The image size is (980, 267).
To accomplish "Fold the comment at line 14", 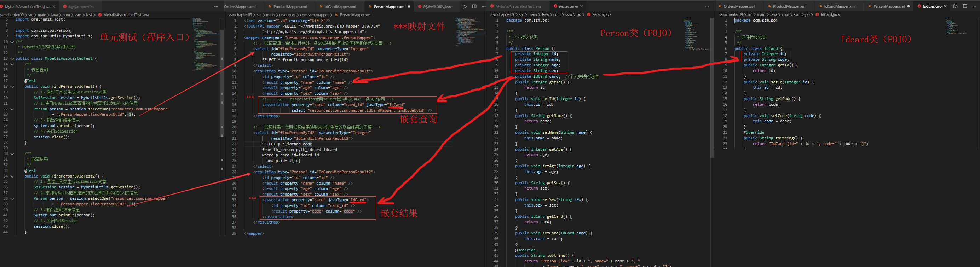I will [x=12, y=64].
